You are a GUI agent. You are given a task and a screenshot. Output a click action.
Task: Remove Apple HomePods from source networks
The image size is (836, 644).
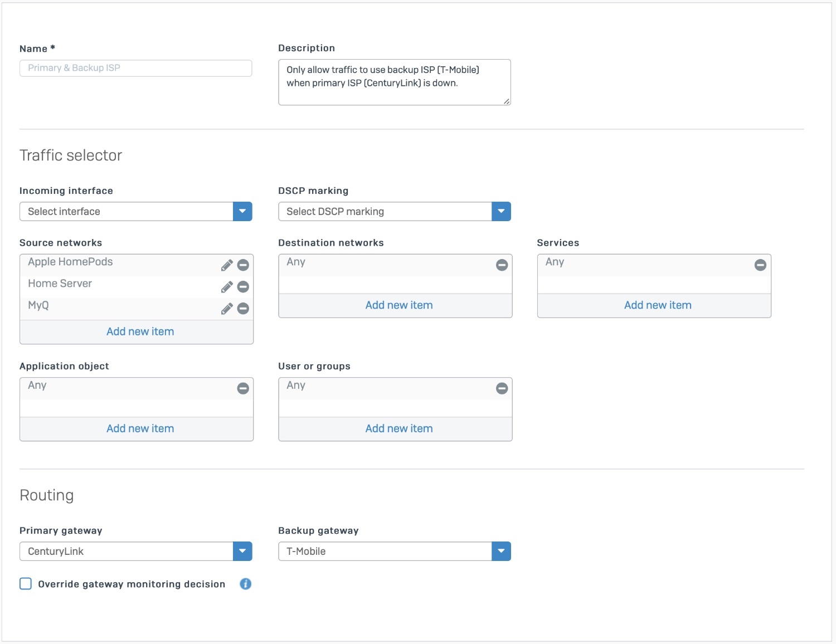pos(243,265)
